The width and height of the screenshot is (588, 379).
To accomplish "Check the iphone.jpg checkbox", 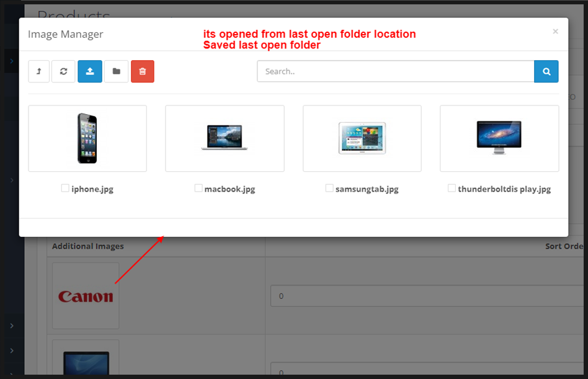I will tap(64, 187).
